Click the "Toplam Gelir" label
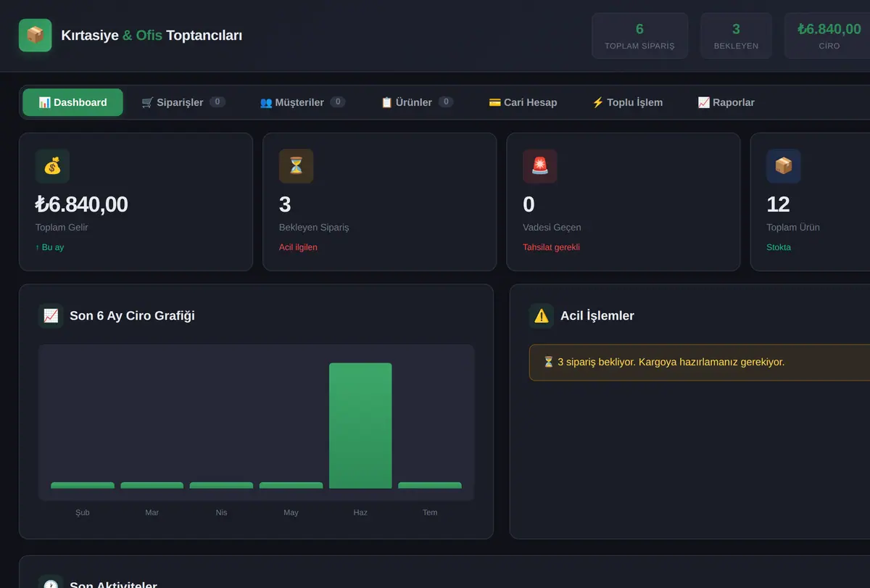This screenshot has height=588, width=870. tap(62, 227)
